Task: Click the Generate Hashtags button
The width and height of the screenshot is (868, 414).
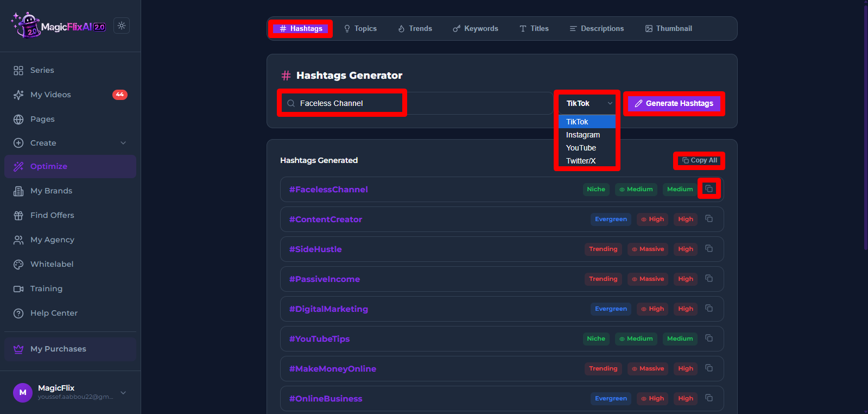Action: tap(674, 103)
